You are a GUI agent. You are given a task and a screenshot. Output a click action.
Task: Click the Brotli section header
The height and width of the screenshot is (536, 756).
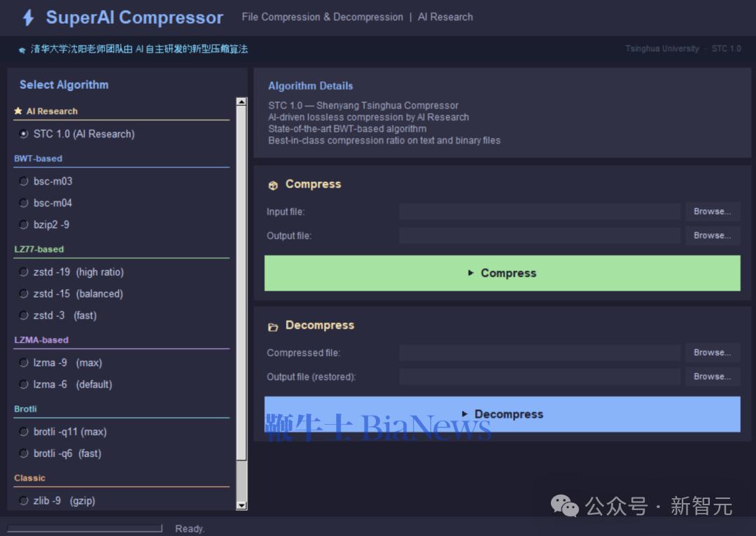pos(26,409)
